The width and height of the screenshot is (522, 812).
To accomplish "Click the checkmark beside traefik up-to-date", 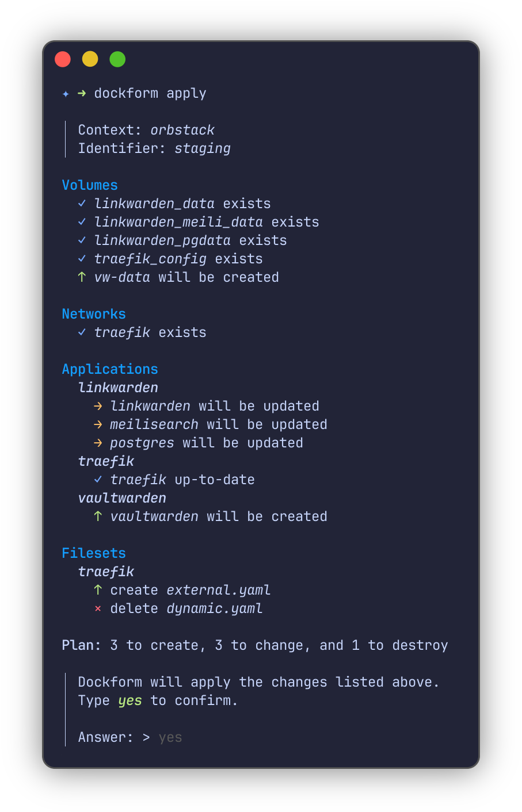I will [x=98, y=480].
